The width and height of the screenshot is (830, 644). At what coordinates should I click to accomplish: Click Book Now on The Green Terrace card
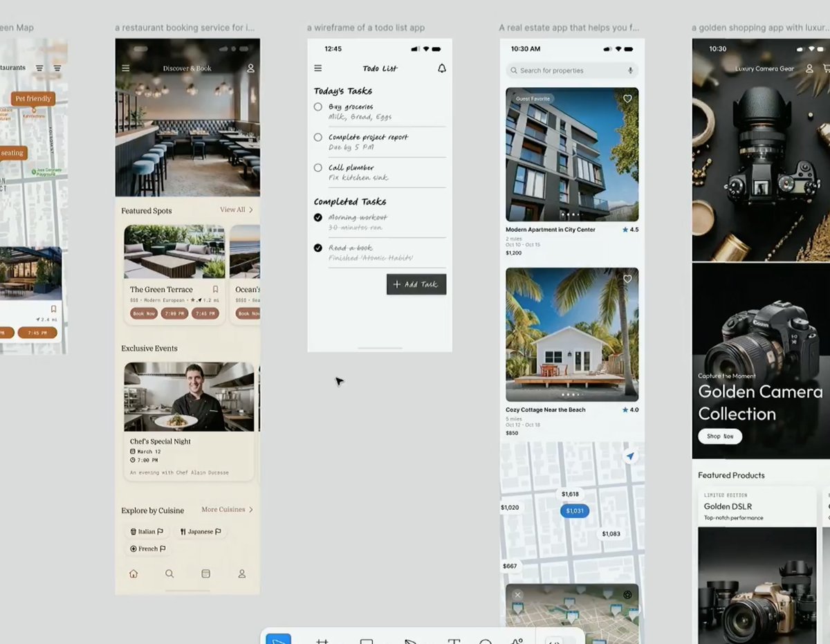pyautogui.click(x=144, y=313)
